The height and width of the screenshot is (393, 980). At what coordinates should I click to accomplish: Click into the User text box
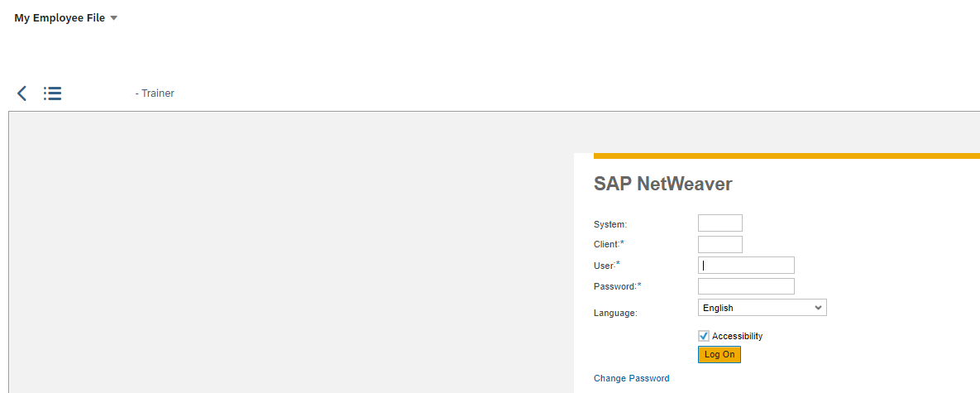point(746,265)
